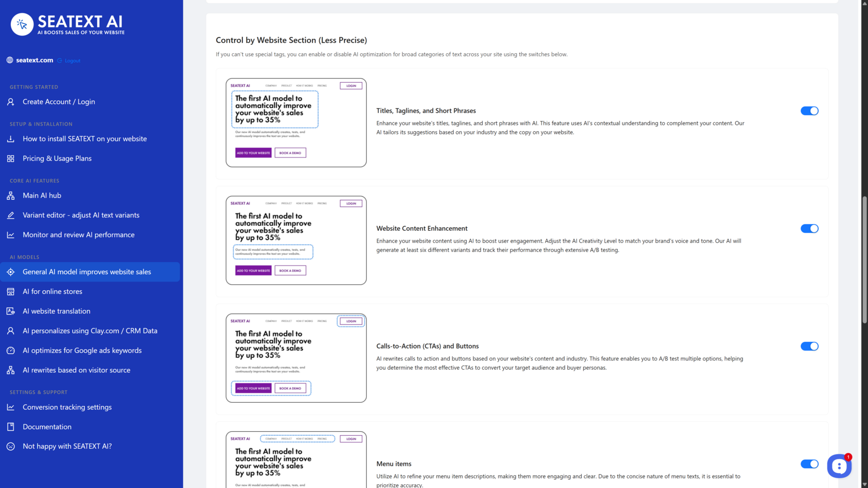Click the Pricing & Usage Plans grid icon

(11, 159)
